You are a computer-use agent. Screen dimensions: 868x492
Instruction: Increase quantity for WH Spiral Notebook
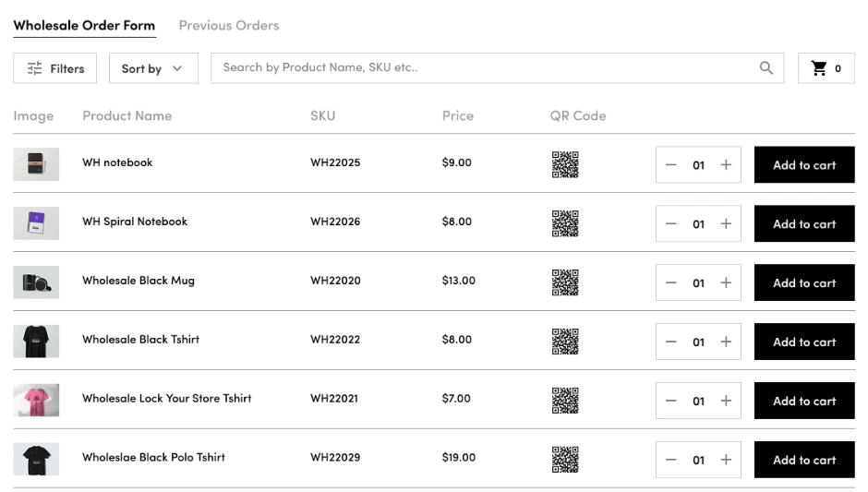pos(726,224)
